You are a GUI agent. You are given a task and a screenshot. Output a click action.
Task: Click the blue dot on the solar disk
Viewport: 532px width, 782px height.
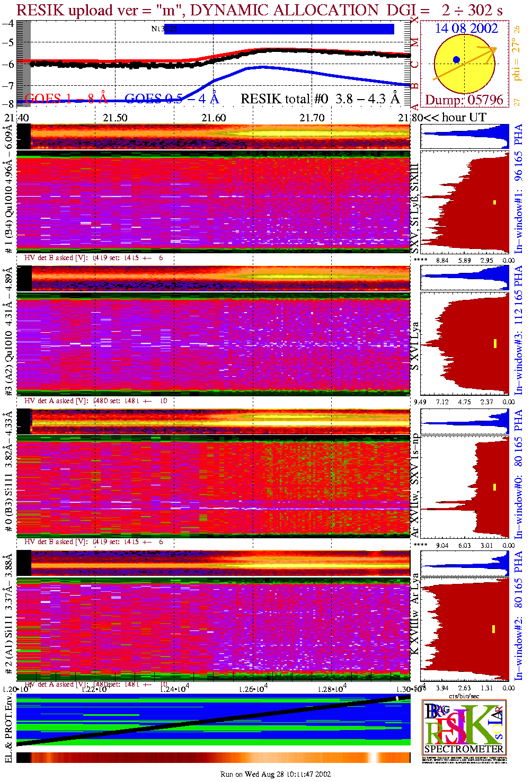pyautogui.click(x=456, y=60)
